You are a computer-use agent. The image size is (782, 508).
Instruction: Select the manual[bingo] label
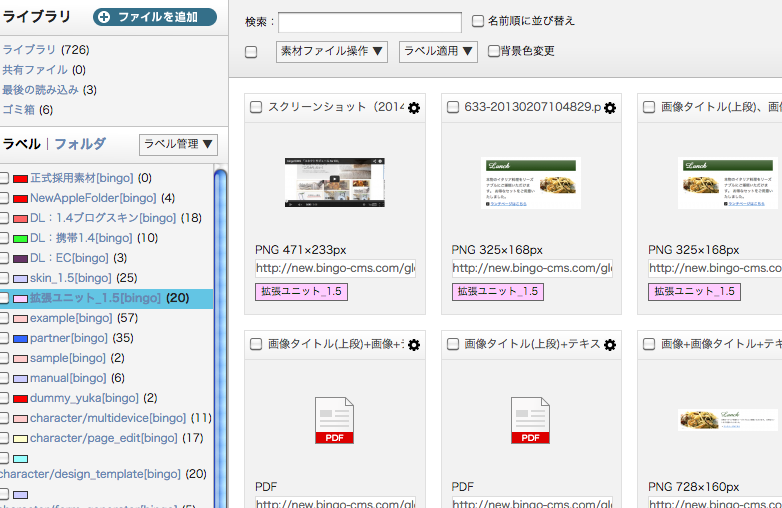pyautogui.click(x=68, y=378)
